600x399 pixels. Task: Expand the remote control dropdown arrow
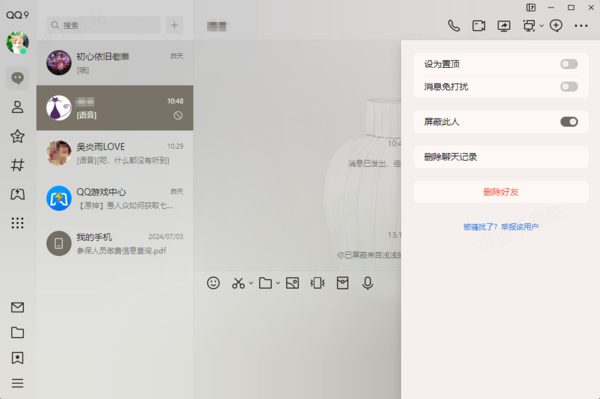[541, 26]
